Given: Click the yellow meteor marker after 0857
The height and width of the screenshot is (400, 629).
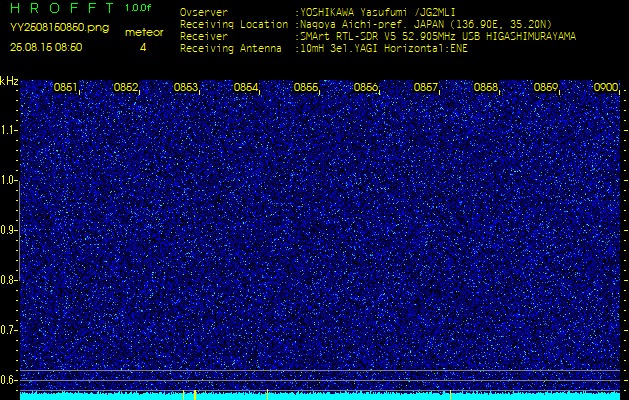Looking at the screenshot, I should click(450, 395).
